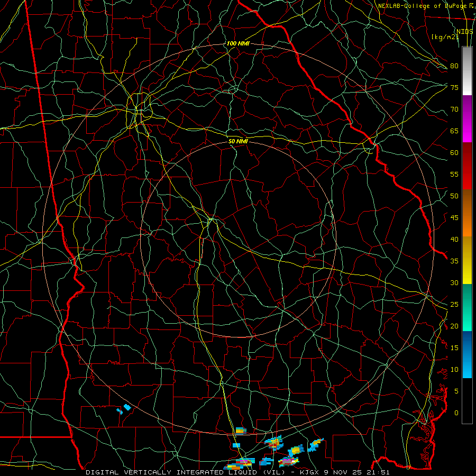Click the "NEXLAB-College of DuPage" credit text
476x476 pixels.
(422, 6)
